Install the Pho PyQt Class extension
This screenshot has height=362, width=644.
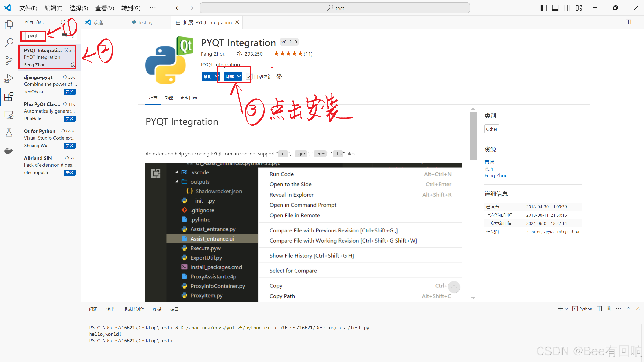[70, 119]
